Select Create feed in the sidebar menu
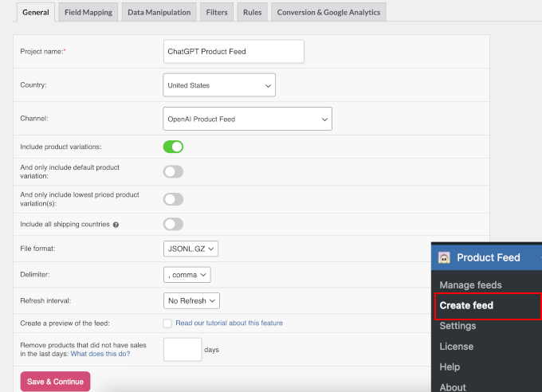Screen dimensions: 542x392 click(x=466, y=305)
